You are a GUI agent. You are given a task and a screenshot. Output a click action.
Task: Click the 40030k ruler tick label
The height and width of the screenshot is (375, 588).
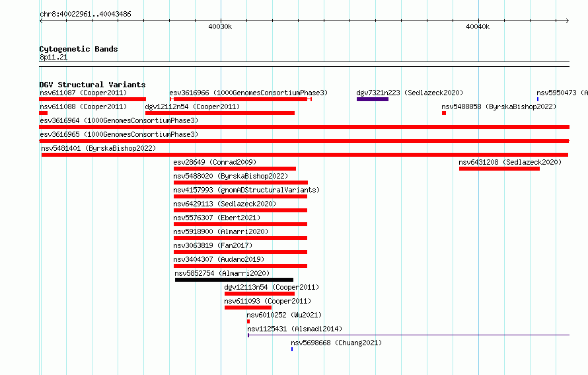point(220,26)
